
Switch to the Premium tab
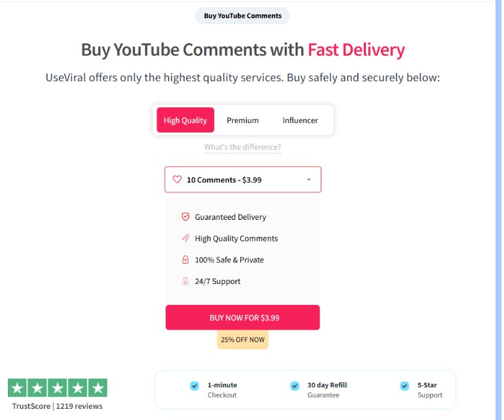pyautogui.click(x=243, y=120)
